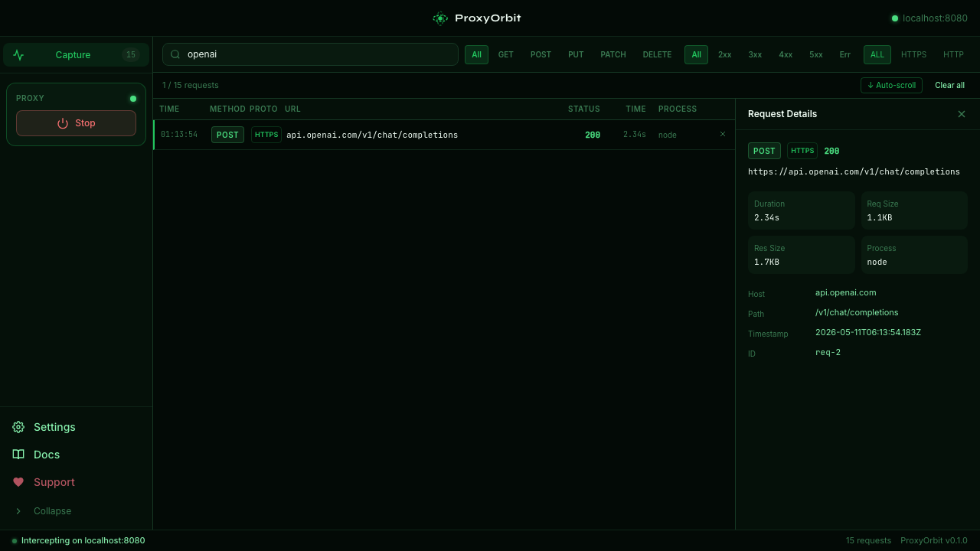The image size is (980, 551).
Task: Stop the proxy
Action: coord(76,123)
